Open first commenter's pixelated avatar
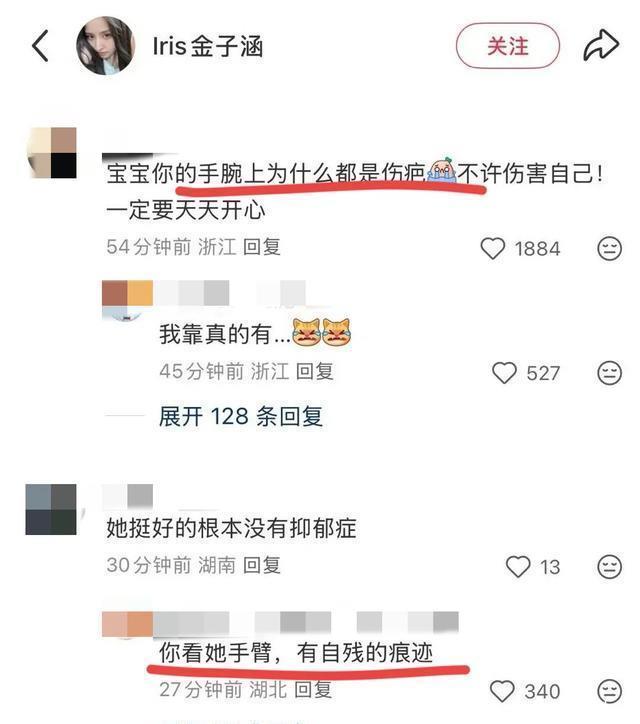The height and width of the screenshot is (724, 640). (x=52, y=153)
